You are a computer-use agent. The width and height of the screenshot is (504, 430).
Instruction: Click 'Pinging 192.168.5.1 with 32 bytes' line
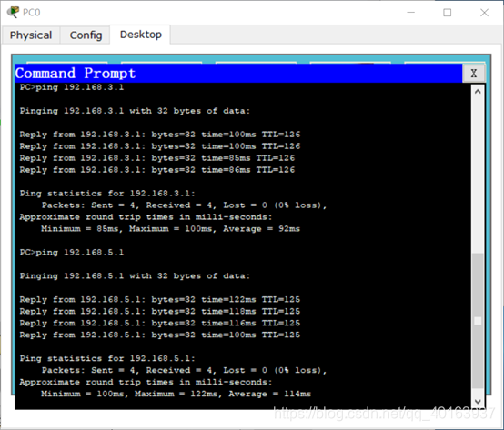pyautogui.click(x=135, y=276)
